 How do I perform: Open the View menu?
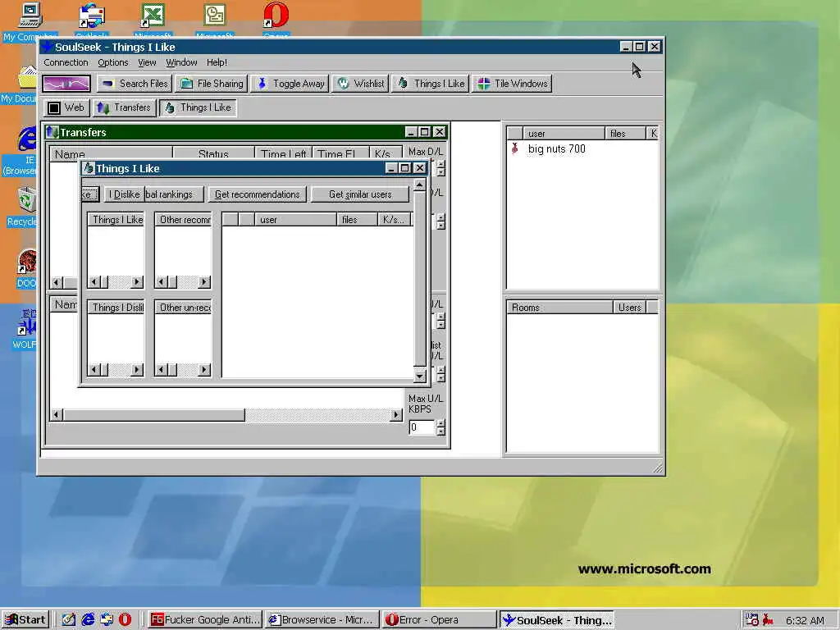click(x=147, y=62)
